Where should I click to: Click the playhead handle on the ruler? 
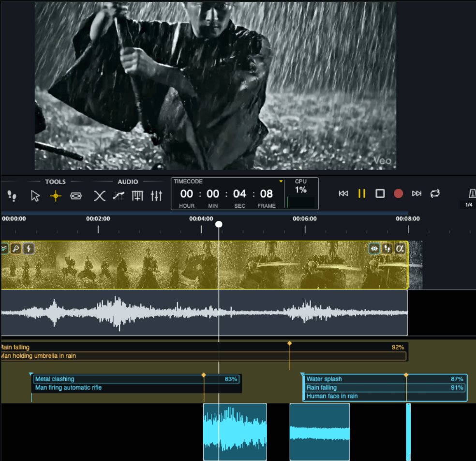tap(219, 224)
